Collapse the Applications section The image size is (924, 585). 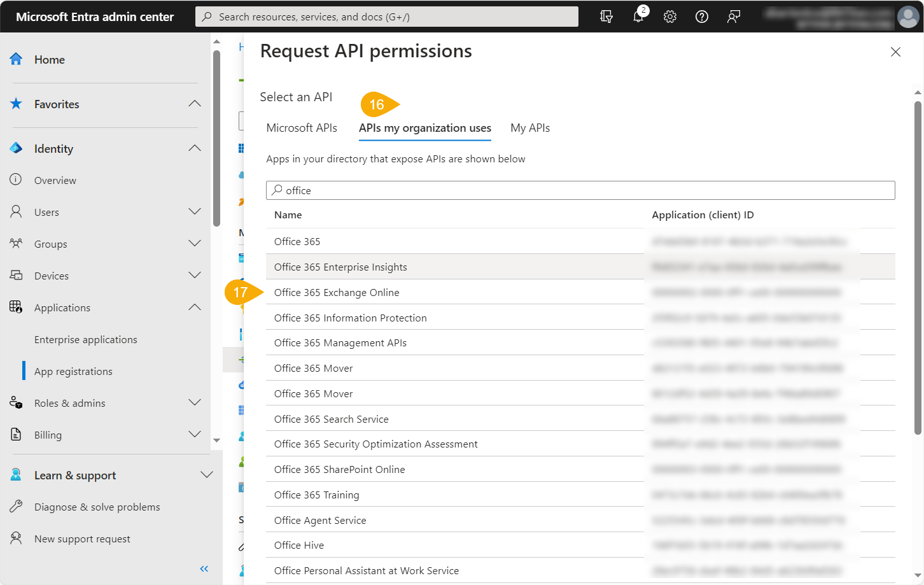194,307
